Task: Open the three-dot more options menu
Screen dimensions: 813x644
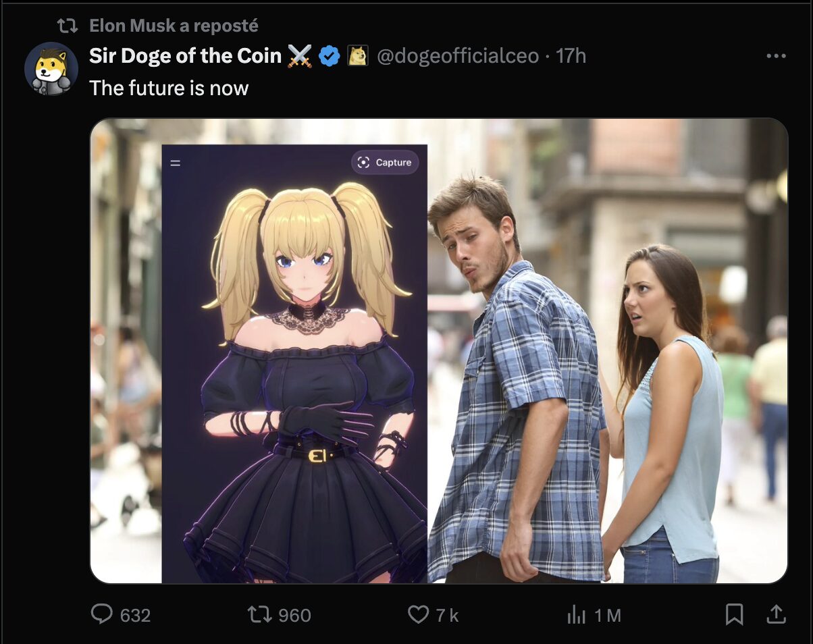Action: [x=777, y=56]
